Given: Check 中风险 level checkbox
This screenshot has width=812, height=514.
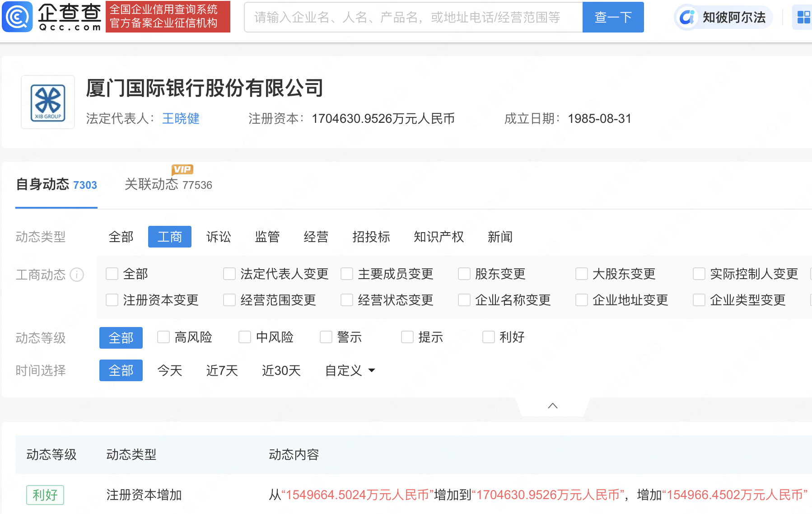Looking at the screenshot, I should 245,337.
